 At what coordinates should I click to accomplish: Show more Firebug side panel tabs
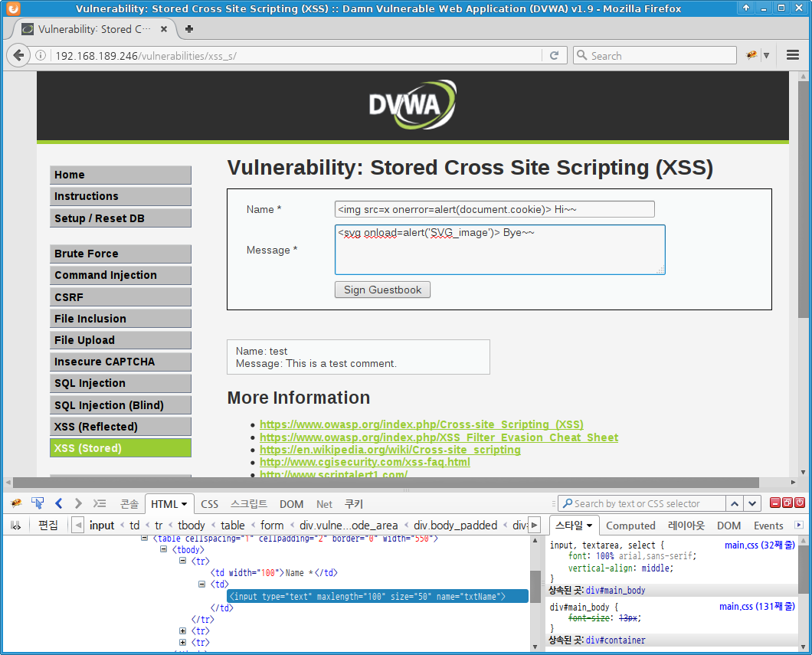coord(798,525)
